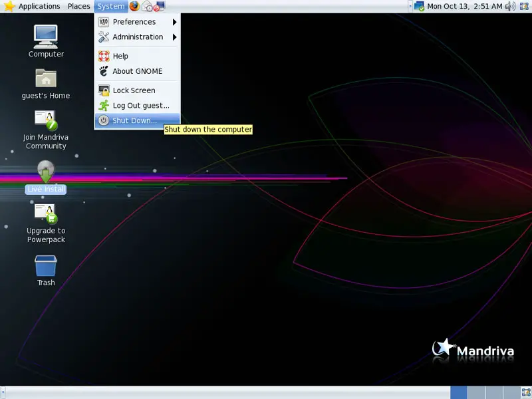This screenshot has width=532, height=399.
Task: Select the Live Install desktop icon
Action: tap(46, 172)
